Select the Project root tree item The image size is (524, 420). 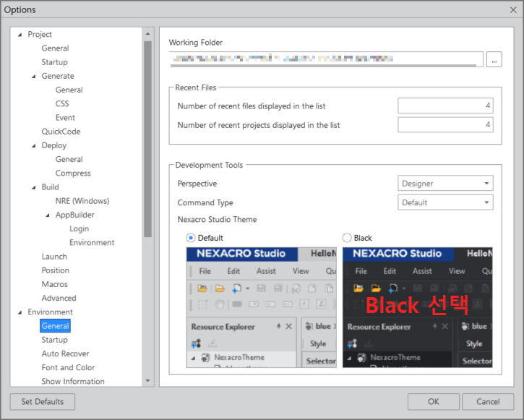(40, 35)
